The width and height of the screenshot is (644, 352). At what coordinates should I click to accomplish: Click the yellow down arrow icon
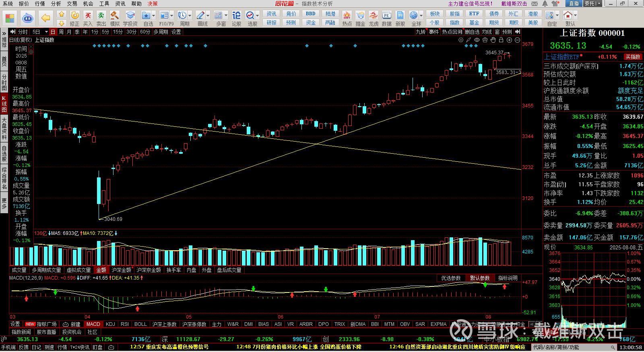pos(62,23)
